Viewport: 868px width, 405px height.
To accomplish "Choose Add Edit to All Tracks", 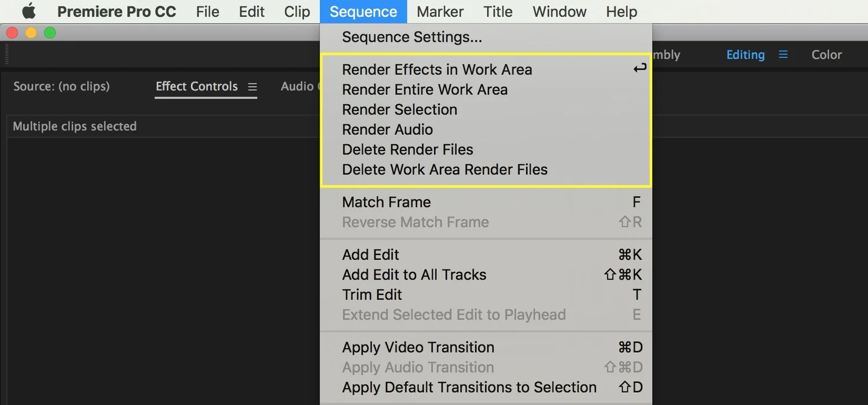I will pyautogui.click(x=486, y=275).
